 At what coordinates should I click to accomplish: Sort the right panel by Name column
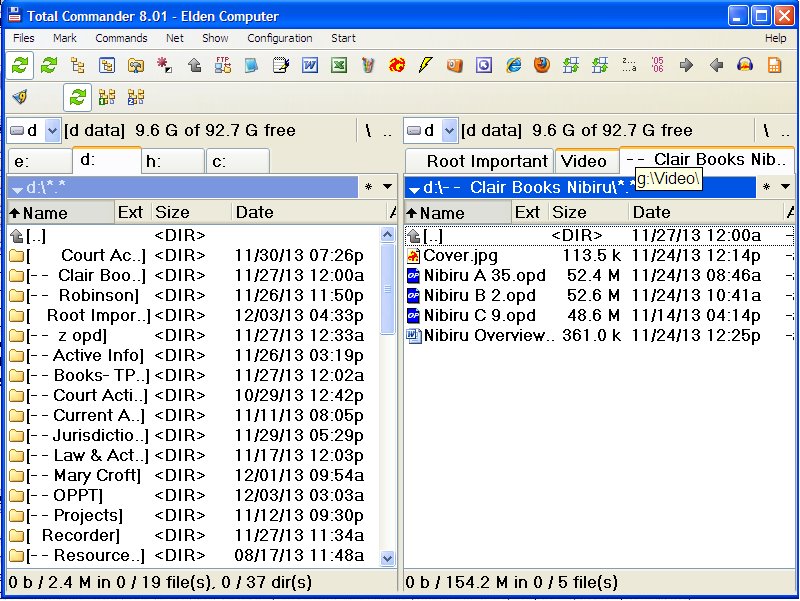pos(458,212)
